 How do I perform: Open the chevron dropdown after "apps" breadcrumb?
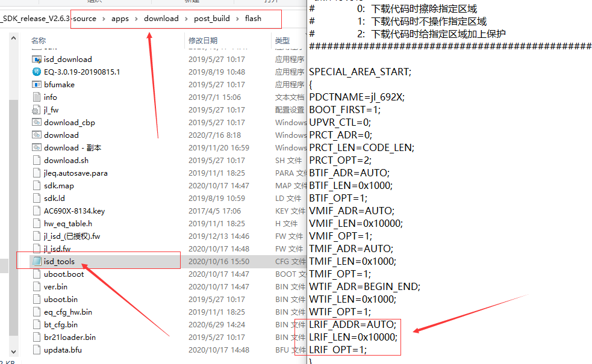pos(136,19)
